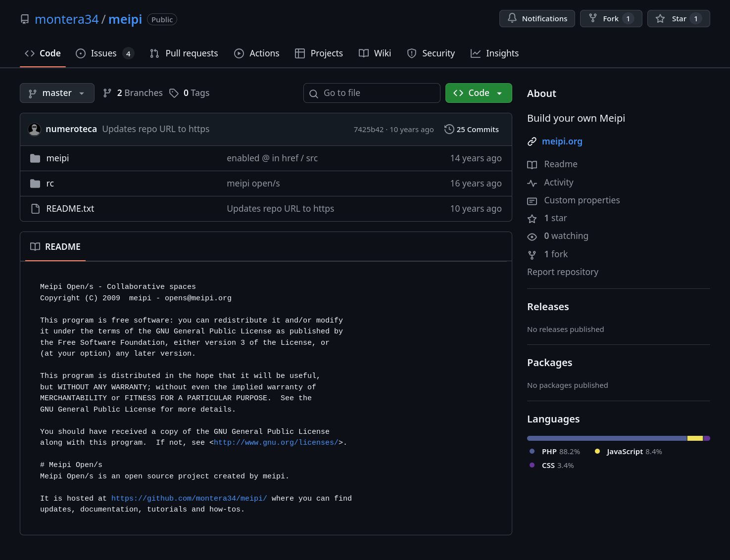Click 'Updates repo URL to https' in commit header
Image resolution: width=730 pixels, height=560 pixels.
[156, 129]
